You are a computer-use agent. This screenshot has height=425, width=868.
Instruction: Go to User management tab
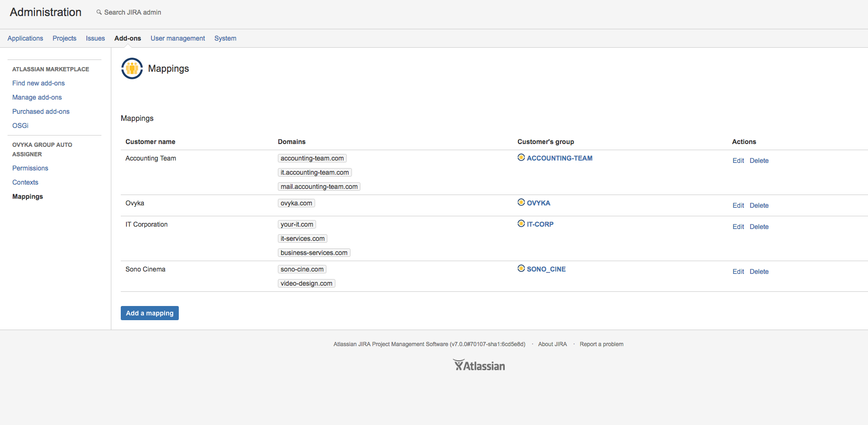(178, 38)
